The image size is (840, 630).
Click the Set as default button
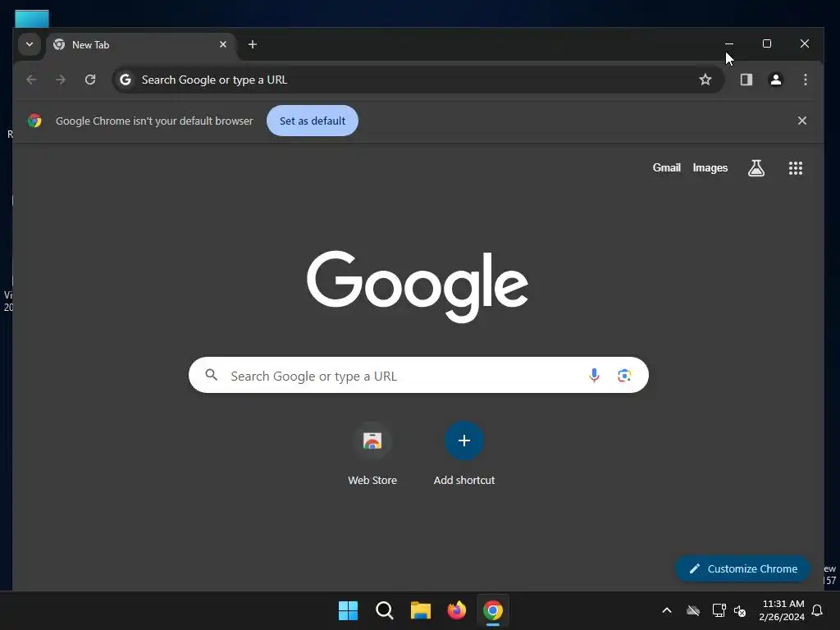[x=313, y=121]
